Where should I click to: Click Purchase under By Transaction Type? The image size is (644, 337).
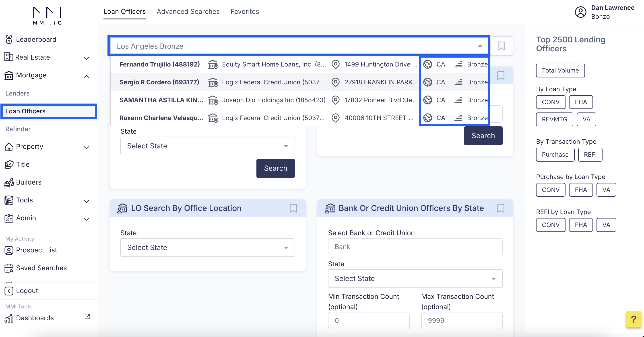pos(555,155)
